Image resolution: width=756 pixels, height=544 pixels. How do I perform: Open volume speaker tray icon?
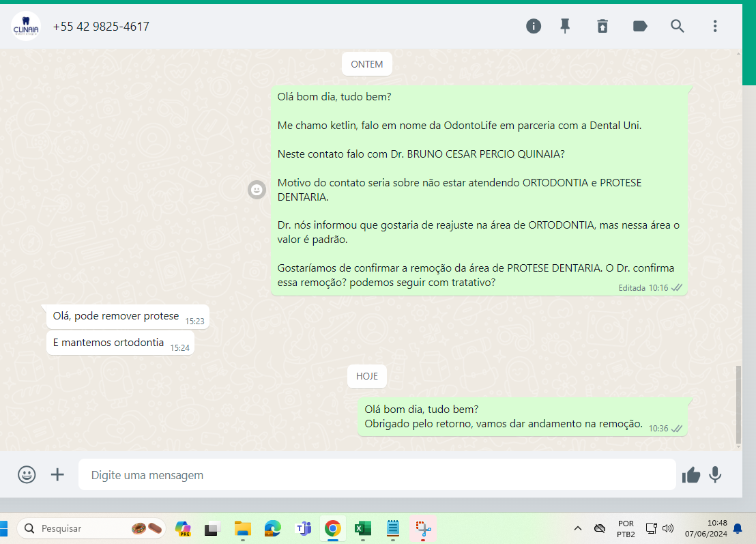click(x=668, y=528)
